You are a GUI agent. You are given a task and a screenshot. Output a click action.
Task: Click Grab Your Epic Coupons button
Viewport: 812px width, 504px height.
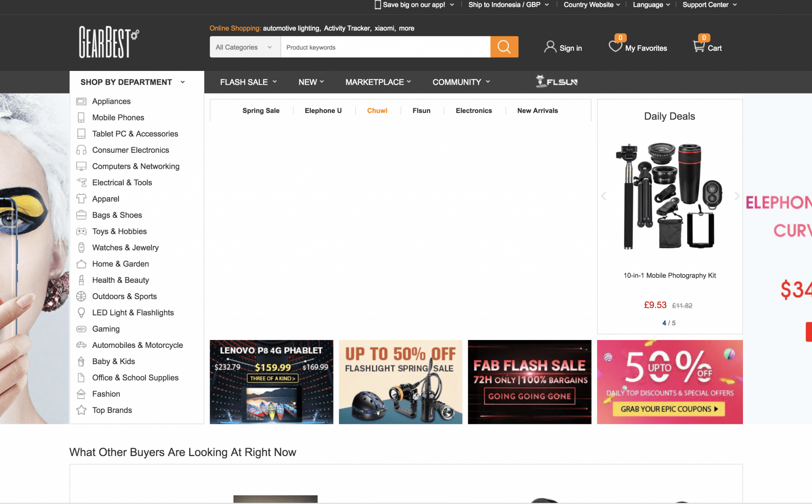669,409
